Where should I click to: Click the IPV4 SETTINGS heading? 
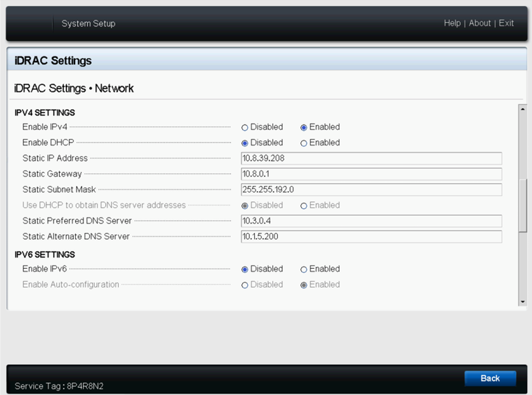coord(45,113)
